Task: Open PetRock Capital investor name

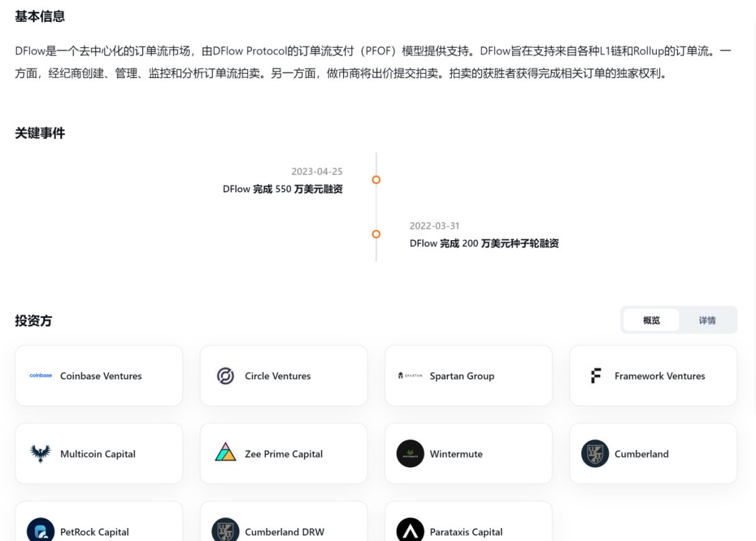Action: (94, 532)
